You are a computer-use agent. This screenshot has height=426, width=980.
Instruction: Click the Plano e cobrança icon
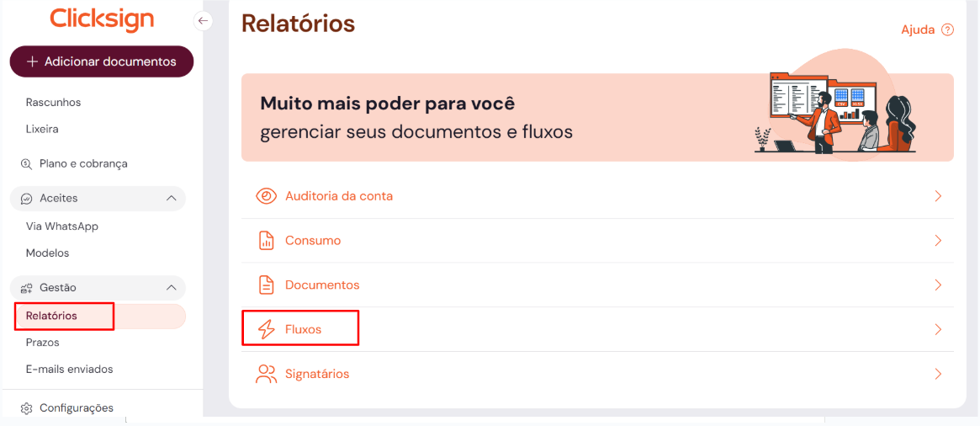coord(26,164)
